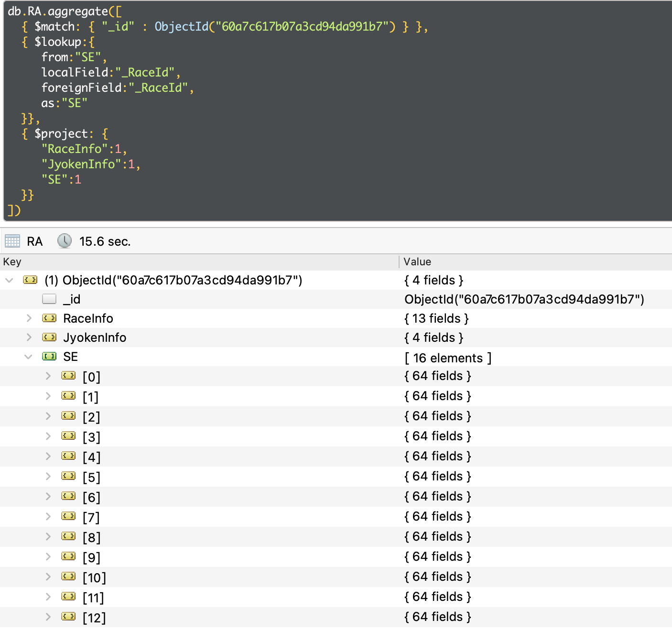The width and height of the screenshot is (672, 631).
Task: Click the RaceInfo object icon
Action: [x=49, y=318]
